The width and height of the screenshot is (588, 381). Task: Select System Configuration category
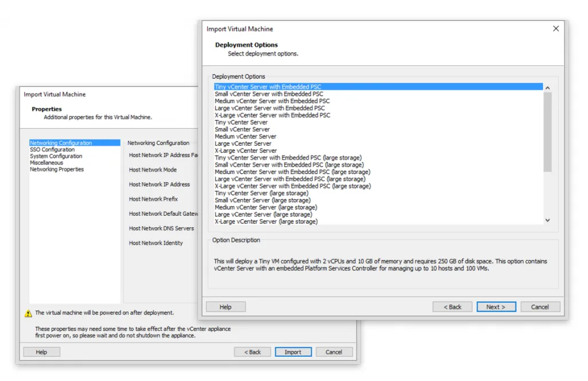coord(75,156)
